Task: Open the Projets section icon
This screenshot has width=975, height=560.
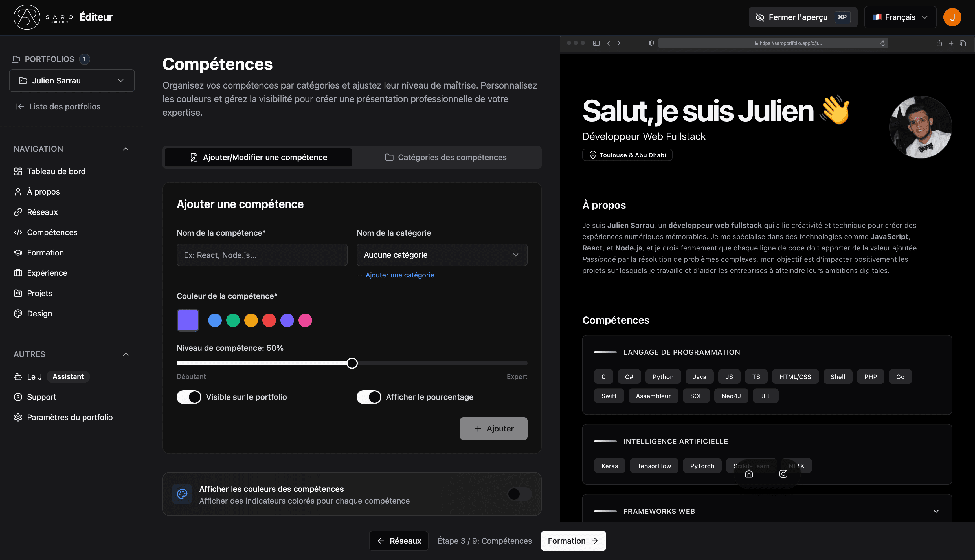Action: click(18, 293)
